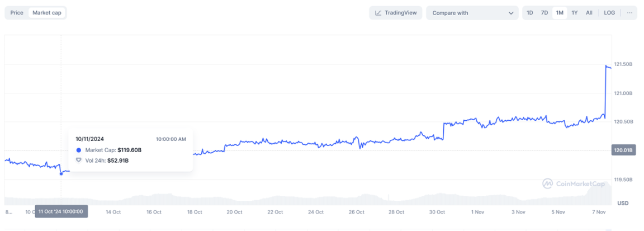Show All time chart history

(589, 13)
